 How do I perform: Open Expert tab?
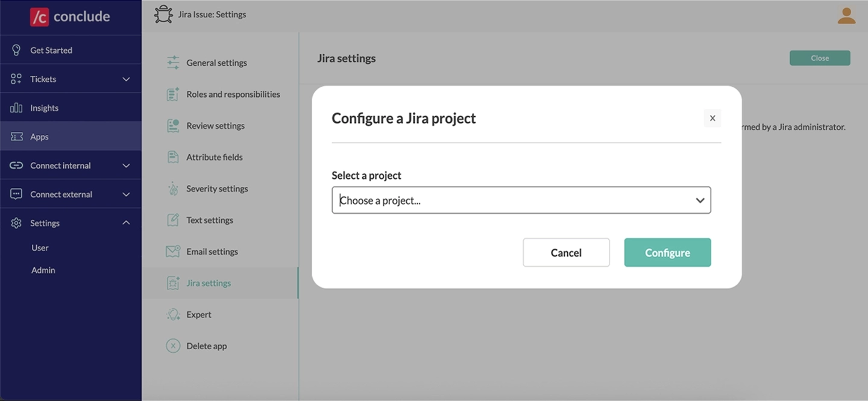coord(220,314)
